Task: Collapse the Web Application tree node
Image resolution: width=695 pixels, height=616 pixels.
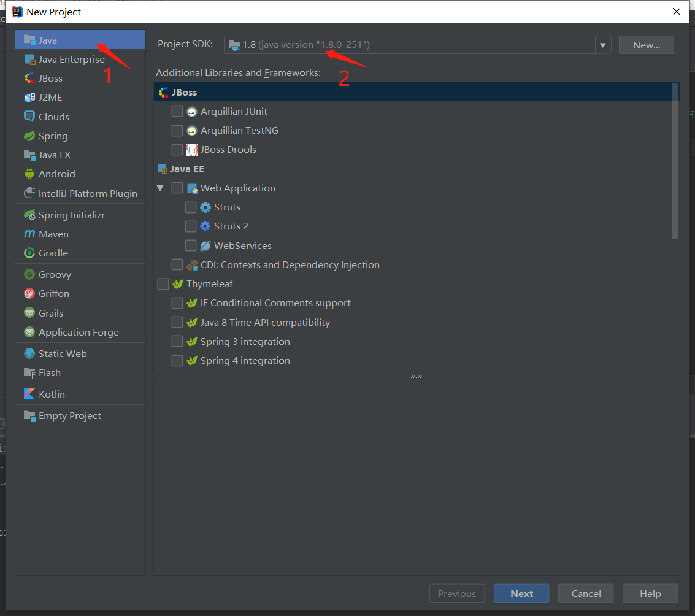Action: 161,188
